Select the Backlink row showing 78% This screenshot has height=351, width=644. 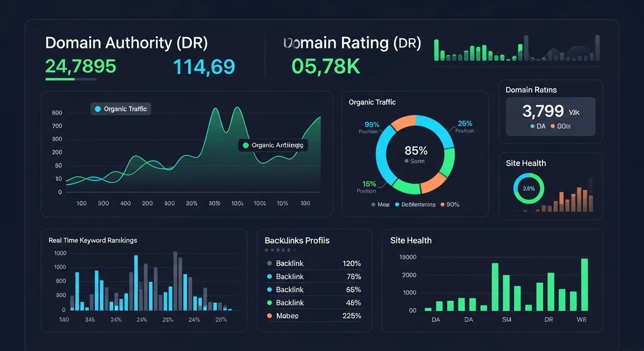coord(313,277)
